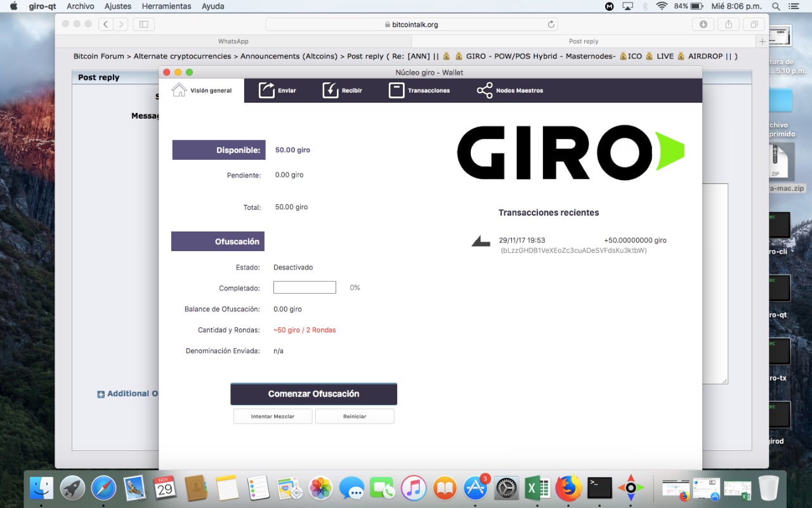This screenshot has width=812, height=508.
Task: Click the ~50 giro / 2 Rondas value
Action: pyautogui.click(x=304, y=330)
